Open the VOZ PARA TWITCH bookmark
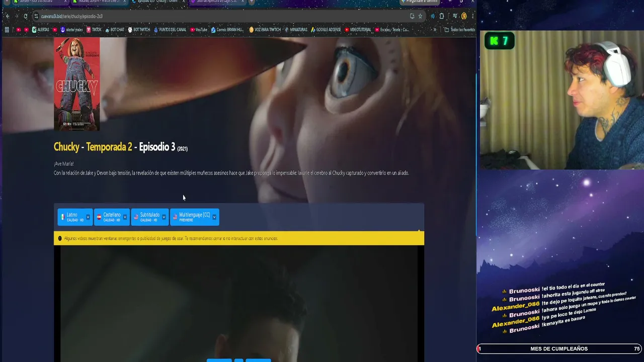The image size is (644, 362). point(265,30)
